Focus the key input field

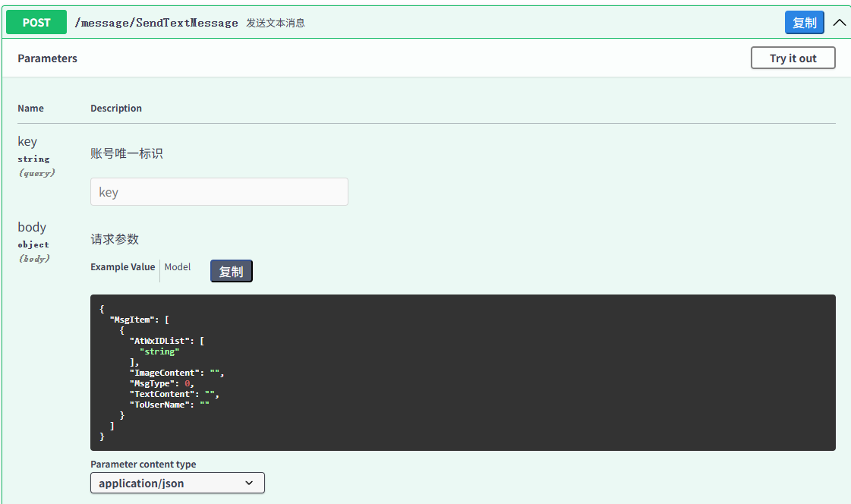219,191
